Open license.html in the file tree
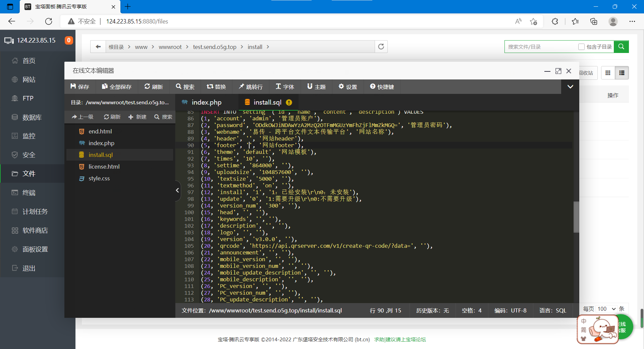Viewport: 644px width, 349px height. coord(104,167)
